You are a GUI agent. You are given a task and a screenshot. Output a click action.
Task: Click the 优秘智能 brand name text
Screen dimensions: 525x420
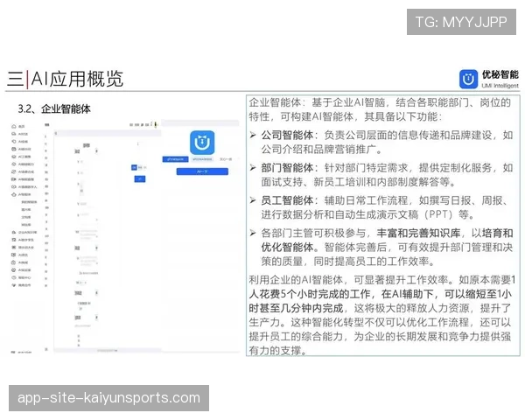(x=500, y=74)
